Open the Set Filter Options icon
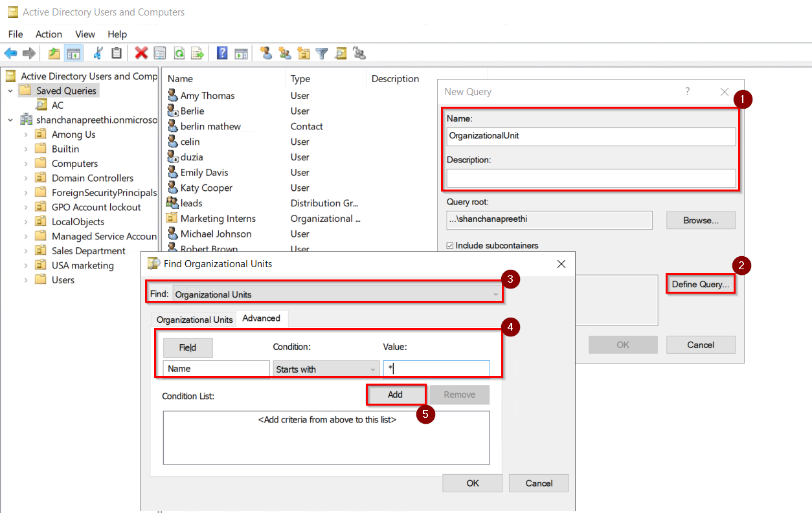Screen dimensions: 812x513 coord(321,53)
